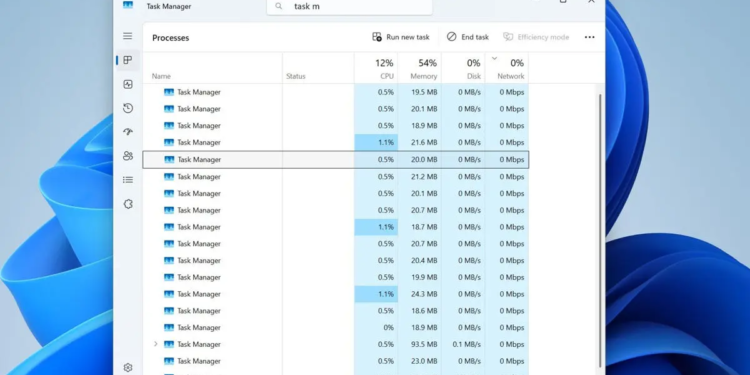This screenshot has width=750, height=375.
Task: Open Task Manager Settings gear
Action: click(x=127, y=367)
